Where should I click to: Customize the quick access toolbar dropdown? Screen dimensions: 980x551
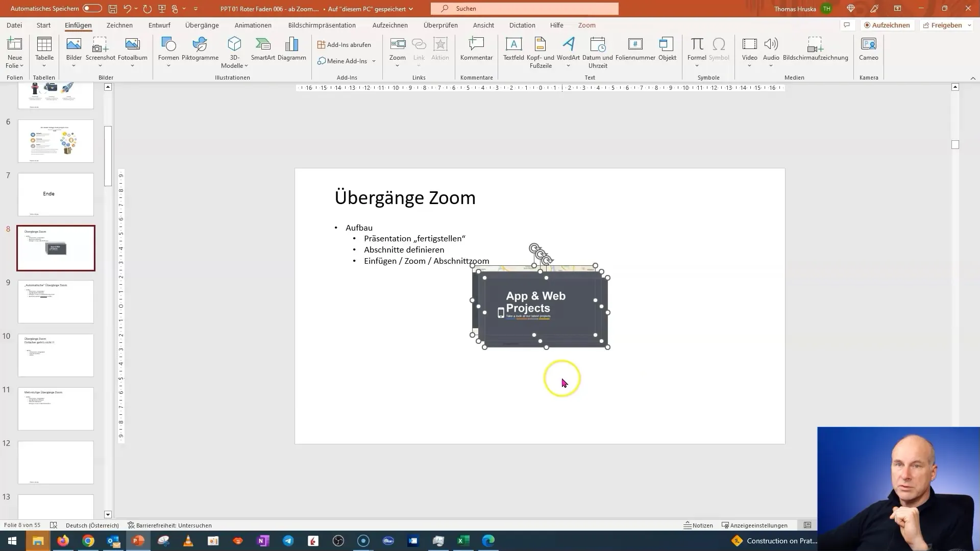[x=195, y=9]
